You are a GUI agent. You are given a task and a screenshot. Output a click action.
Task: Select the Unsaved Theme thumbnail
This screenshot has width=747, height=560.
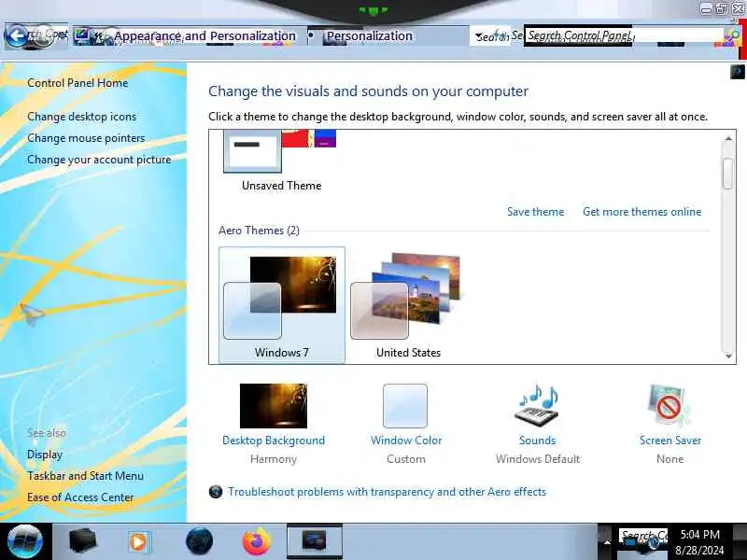coord(280,151)
